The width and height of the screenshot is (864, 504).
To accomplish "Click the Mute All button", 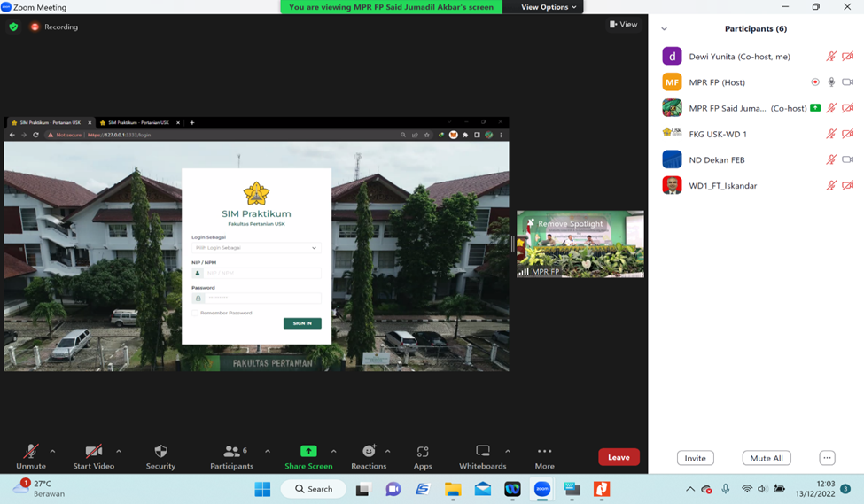I will pyautogui.click(x=766, y=458).
